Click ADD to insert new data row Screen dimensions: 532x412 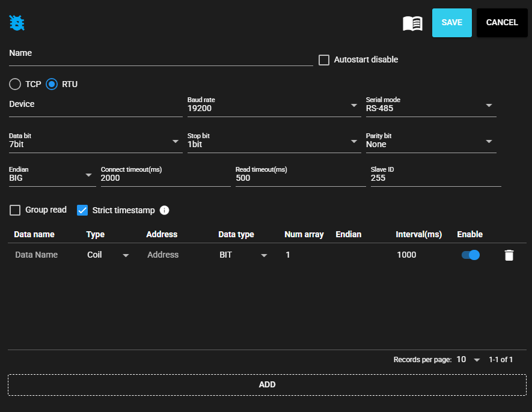pyautogui.click(x=267, y=384)
